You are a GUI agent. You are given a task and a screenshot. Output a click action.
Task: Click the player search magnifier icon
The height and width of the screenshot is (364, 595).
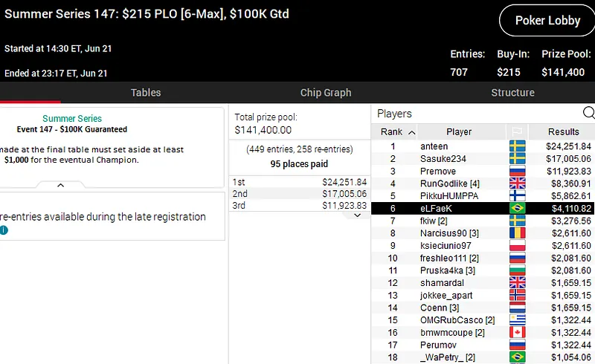click(x=588, y=114)
